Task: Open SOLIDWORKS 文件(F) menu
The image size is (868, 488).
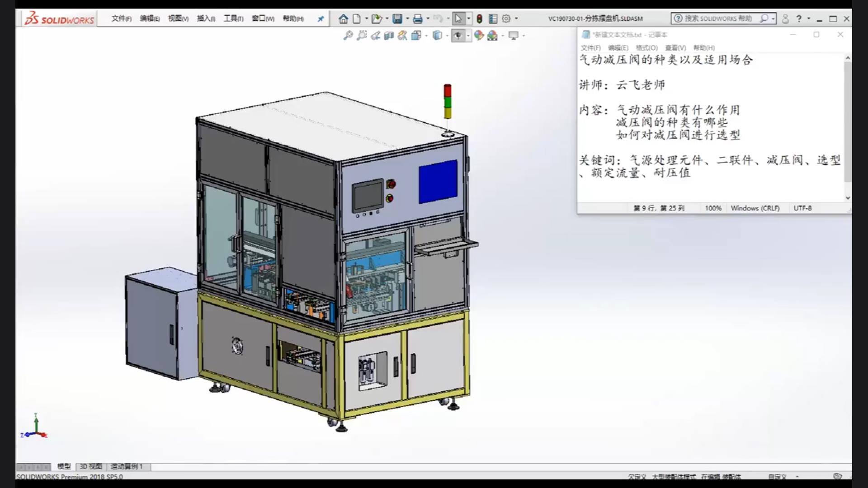Action: (x=122, y=19)
